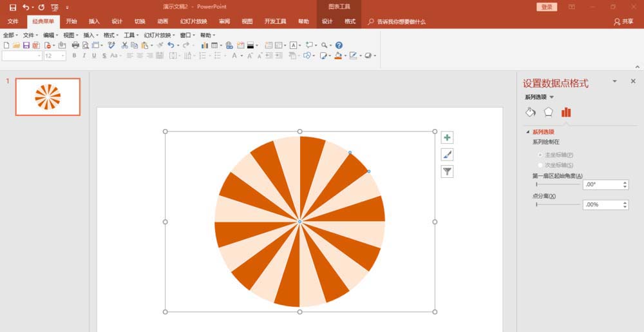Click the Repeat icon in quick access toolbar
Image resolution: width=644 pixels, height=332 pixels.
pos(41,7)
